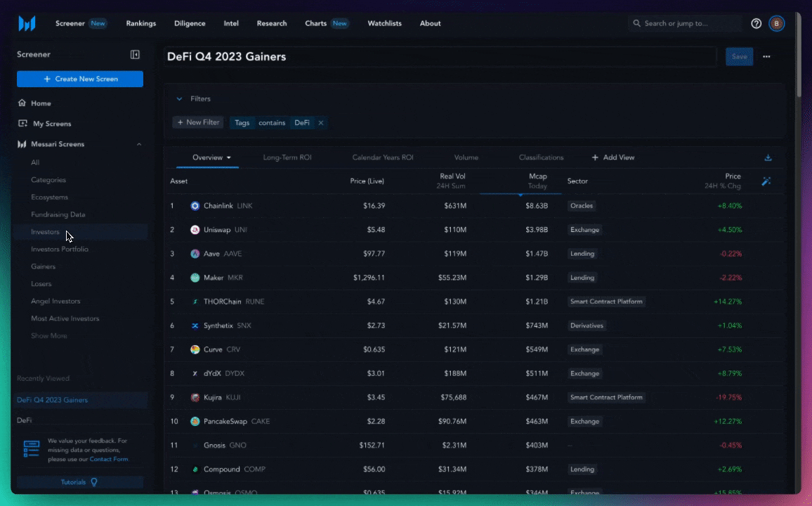Click the download table data icon

click(x=768, y=157)
